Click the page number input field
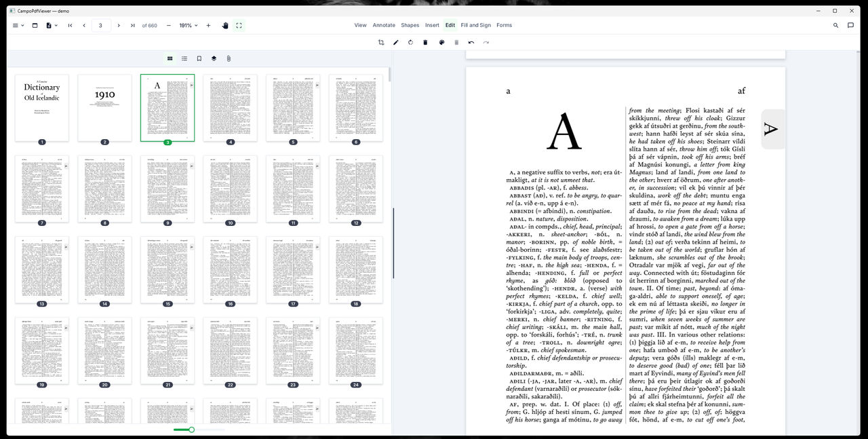Image resolution: width=868 pixels, height=439 pixels. [100, 25]
